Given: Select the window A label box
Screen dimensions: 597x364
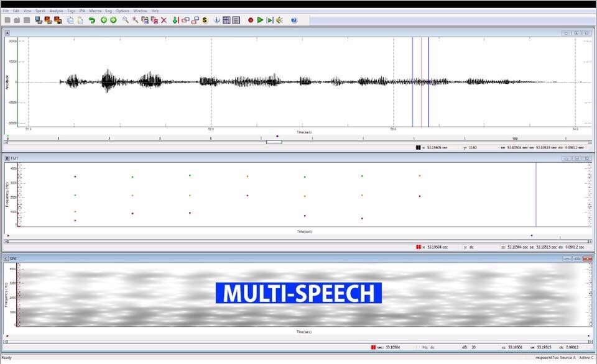Looking at the screenshot, I should pyautogui.click(x=7, y=33).
